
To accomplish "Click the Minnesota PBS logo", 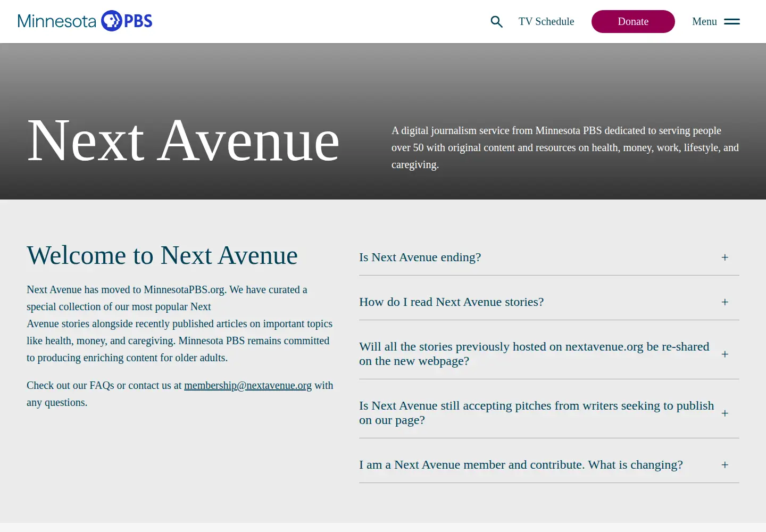I will click(85, 21).
